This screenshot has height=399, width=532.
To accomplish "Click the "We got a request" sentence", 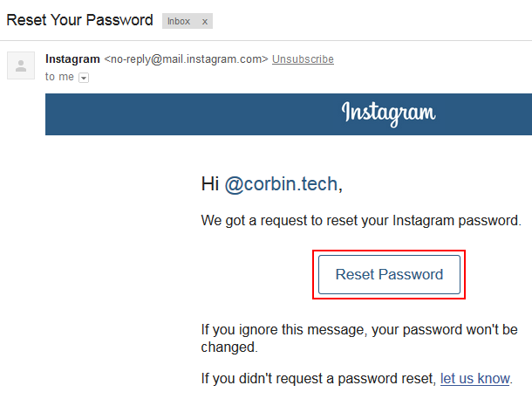I will coord(361,221).
